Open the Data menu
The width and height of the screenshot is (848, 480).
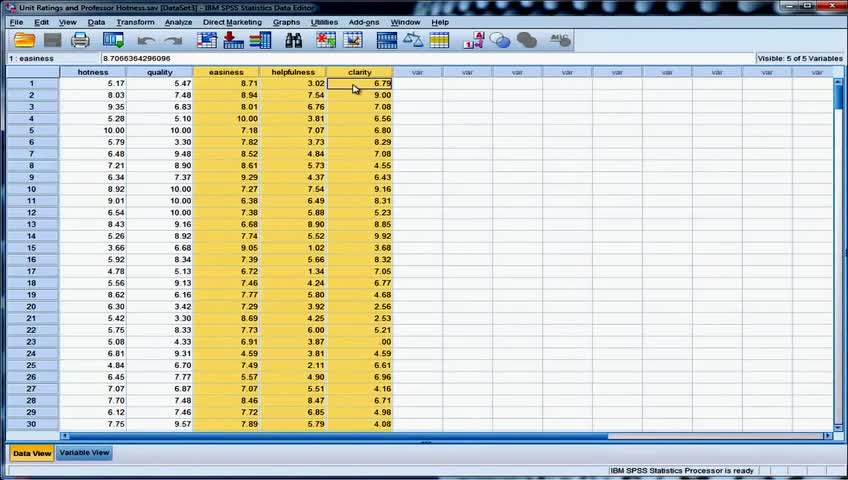[x=96, y=22]
